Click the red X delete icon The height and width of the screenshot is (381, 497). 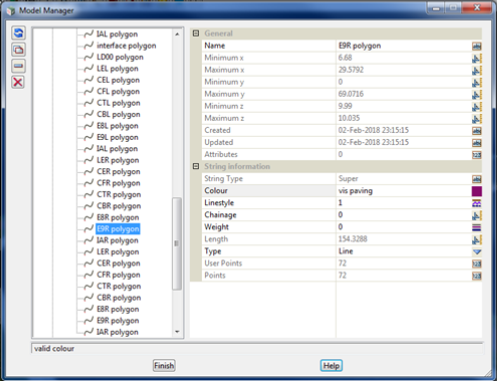(18, 82)
